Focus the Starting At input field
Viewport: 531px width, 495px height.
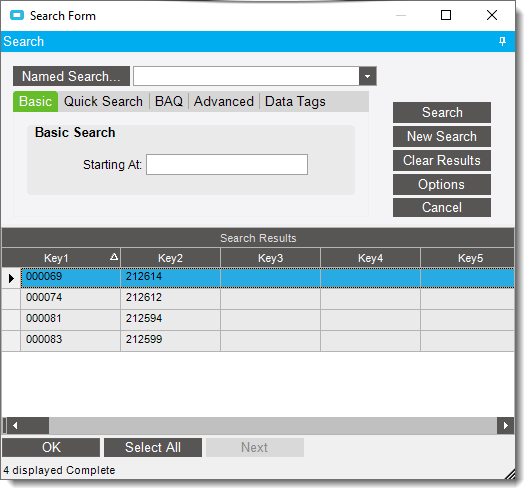227,165
